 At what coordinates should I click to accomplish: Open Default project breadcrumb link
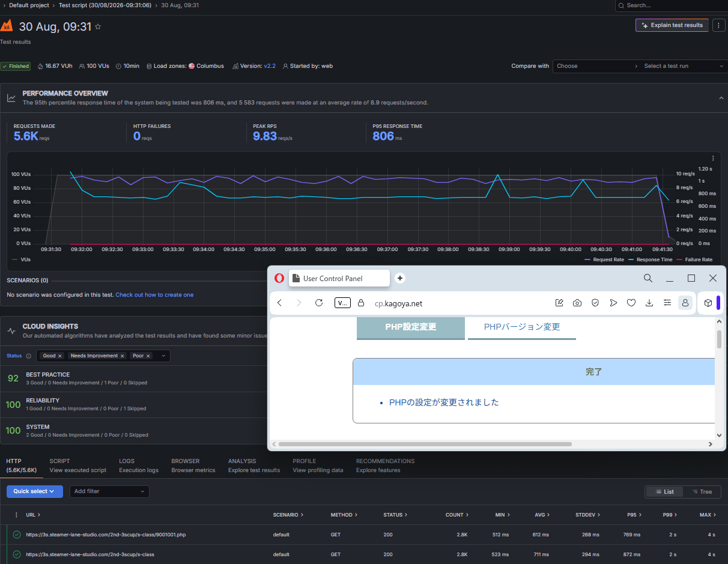pyautogui.click(x=28, y=5)
